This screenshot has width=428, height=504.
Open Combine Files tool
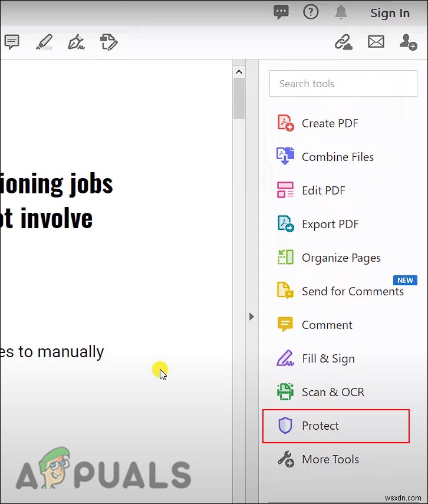pyautogui.click(x=325, y=157)
